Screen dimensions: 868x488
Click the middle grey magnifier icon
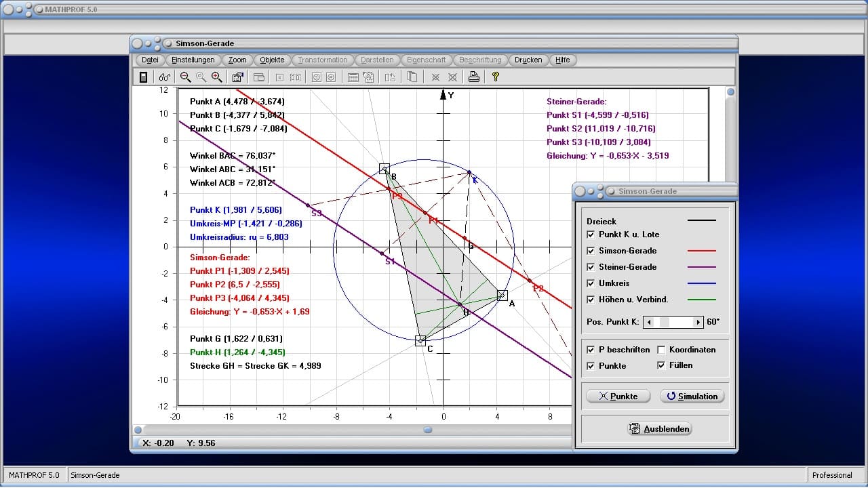[x=201, y=77]
